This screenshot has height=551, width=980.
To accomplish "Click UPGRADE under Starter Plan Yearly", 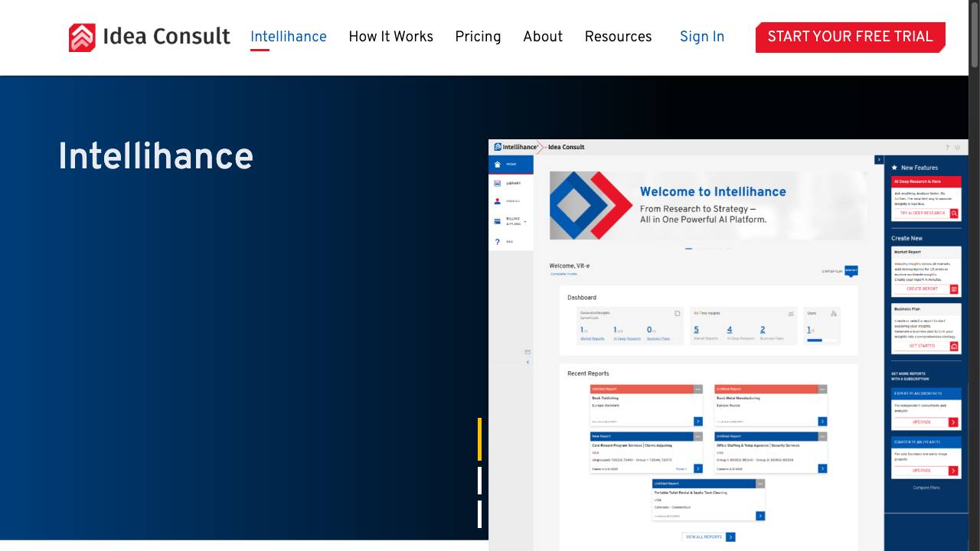I will tap(921, 471).
